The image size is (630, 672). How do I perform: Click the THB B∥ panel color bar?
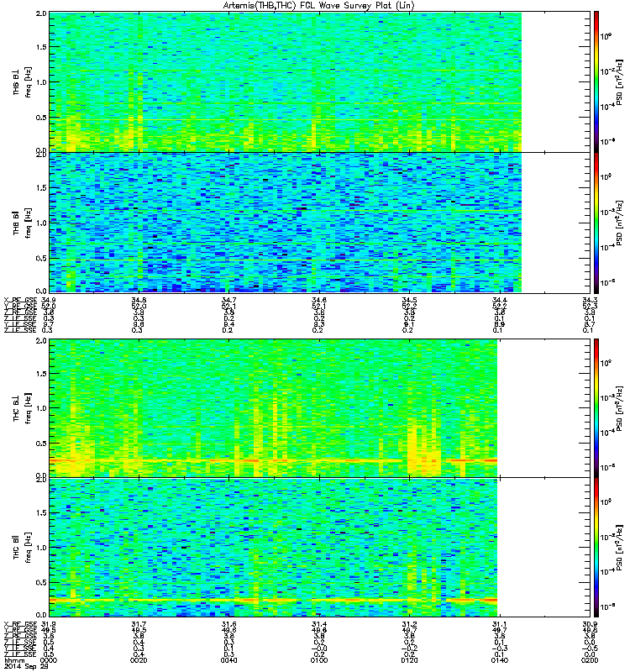(596, 223)
